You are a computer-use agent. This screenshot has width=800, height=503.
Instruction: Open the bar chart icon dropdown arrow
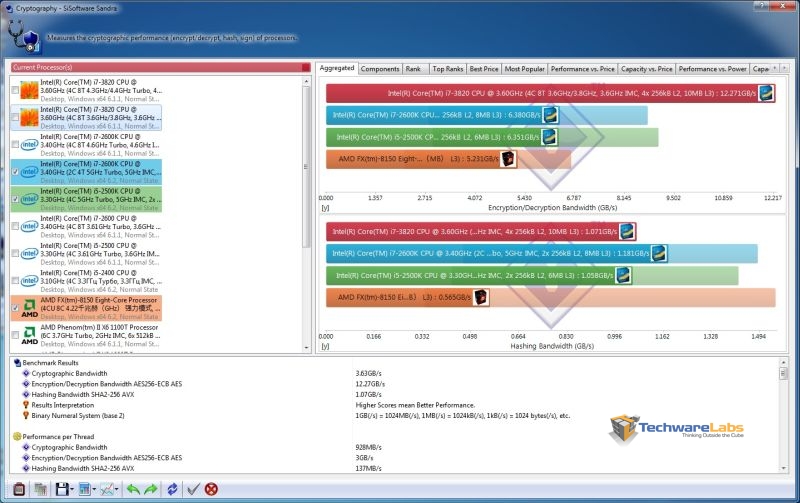pos(94,490)
